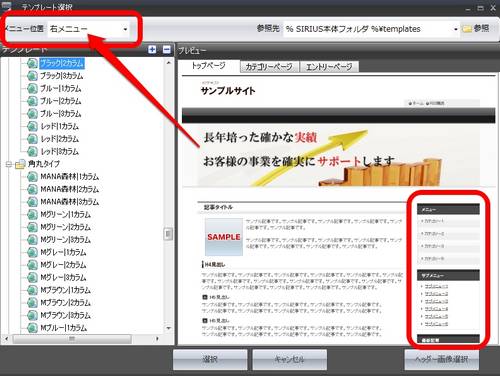Click the 角丸タイプ folder icon
The width and height of the screenshot is (500, 376).
pos(20,164)
